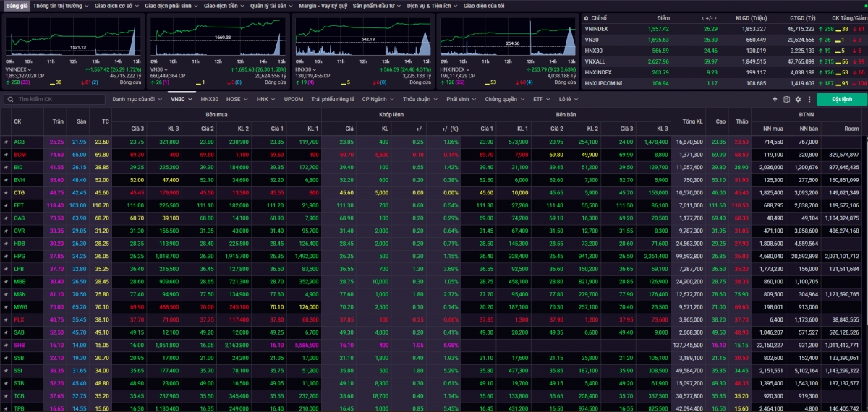868x412 pixels.
Task: Switch to the UPCOM tab
Action: (294, 99)
